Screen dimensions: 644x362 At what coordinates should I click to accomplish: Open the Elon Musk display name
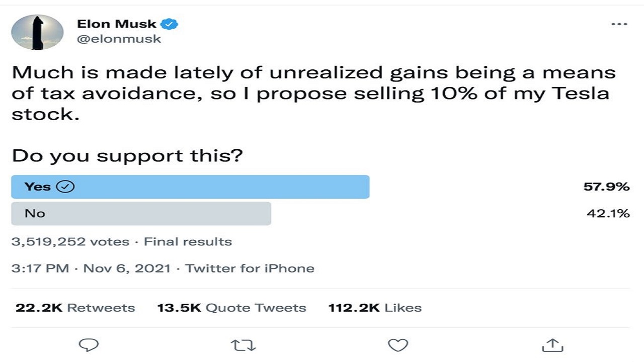pyautogui.click(x=117, y=24)
